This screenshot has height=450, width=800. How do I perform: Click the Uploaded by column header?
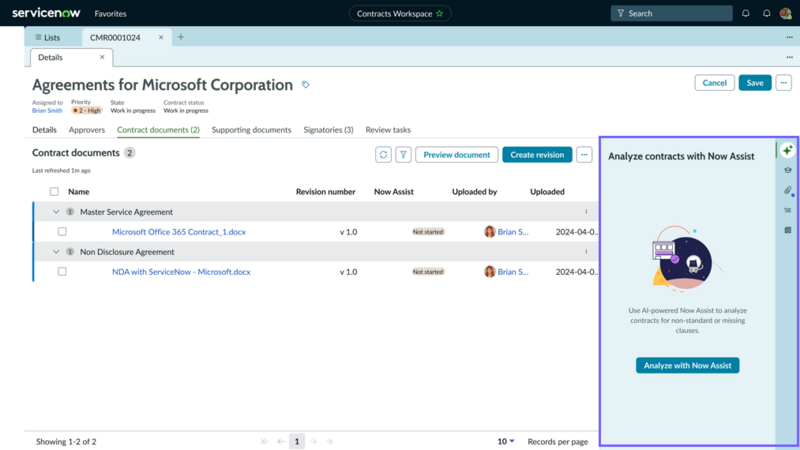474,191
